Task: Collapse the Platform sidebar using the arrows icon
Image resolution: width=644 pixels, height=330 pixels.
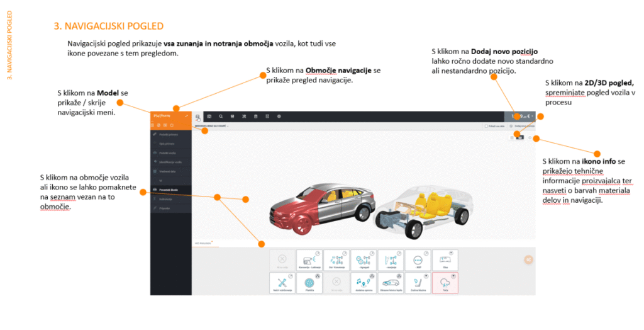Action: tap(186, 117)
